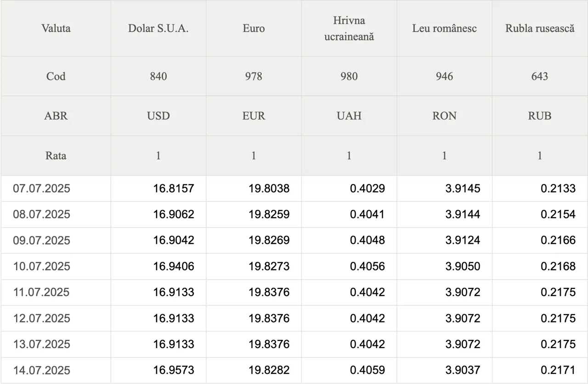588x384 pixels.
Task: Click the date 07.07.2025 row label
Action: point(42,189)
